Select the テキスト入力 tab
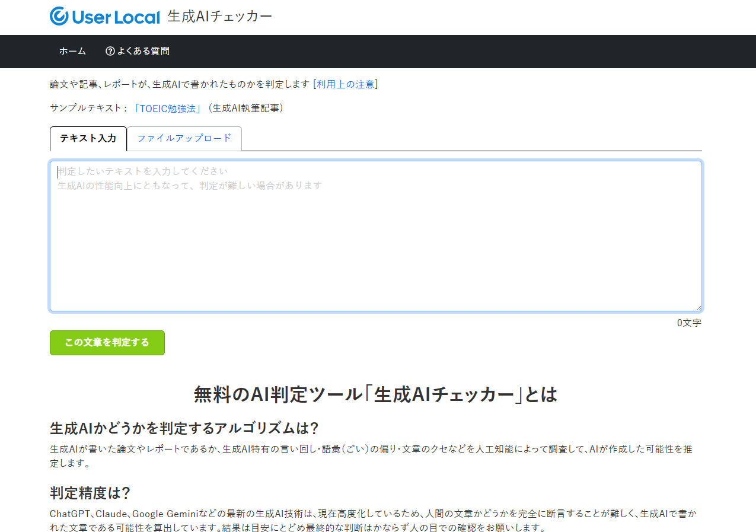The width and height of the screenshot is (756, 532). [x=88, y=138]
